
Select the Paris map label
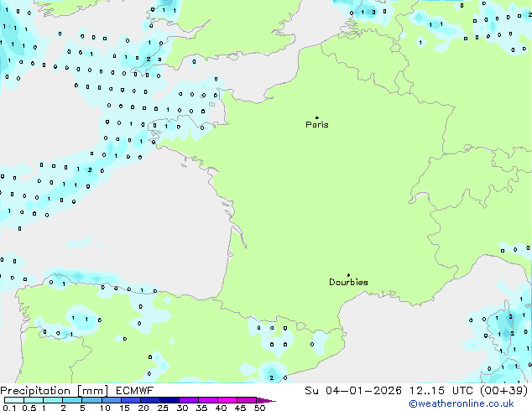point(317,125)
